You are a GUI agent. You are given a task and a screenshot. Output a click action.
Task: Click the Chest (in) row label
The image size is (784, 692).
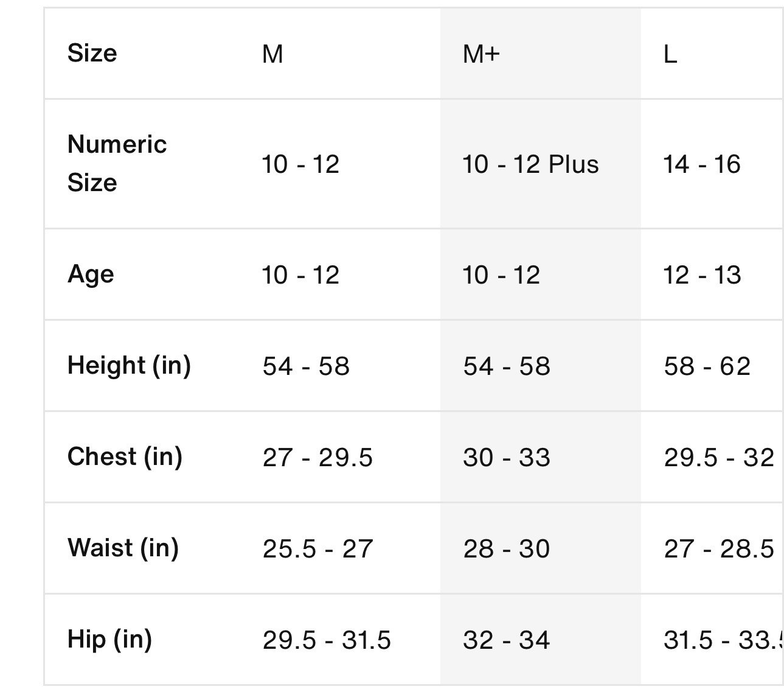coord(125,456)
